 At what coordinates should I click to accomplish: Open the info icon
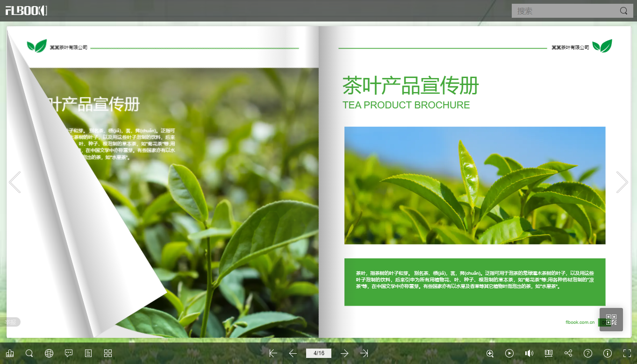(608, 353)
